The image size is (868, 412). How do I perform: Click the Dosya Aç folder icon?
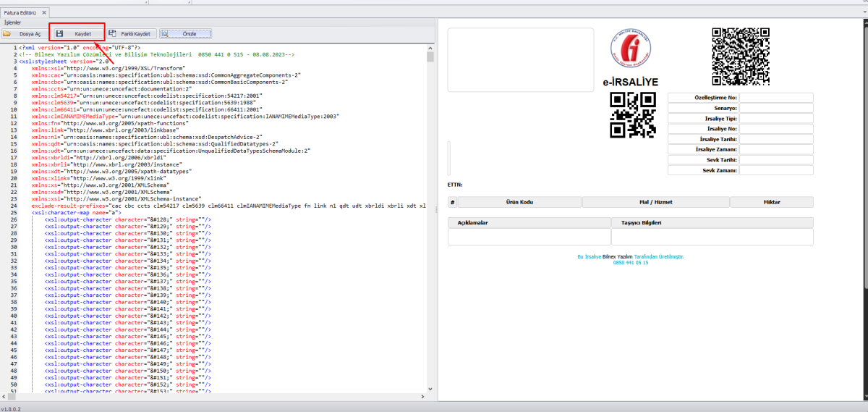(x=7, y=33)
